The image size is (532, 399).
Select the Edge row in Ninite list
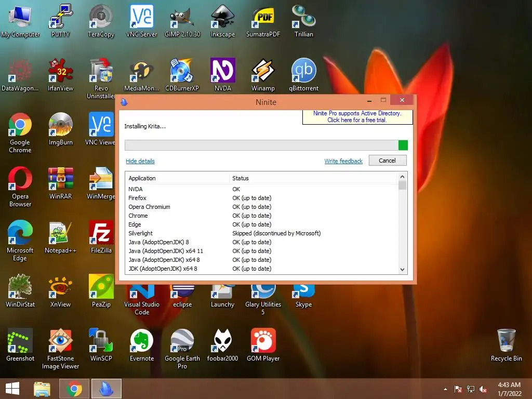(262, 224)
